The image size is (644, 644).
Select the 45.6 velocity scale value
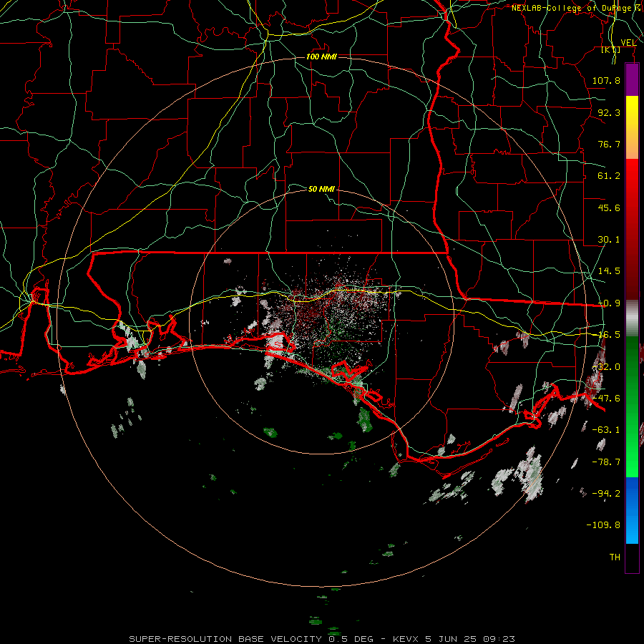point(609,208)
